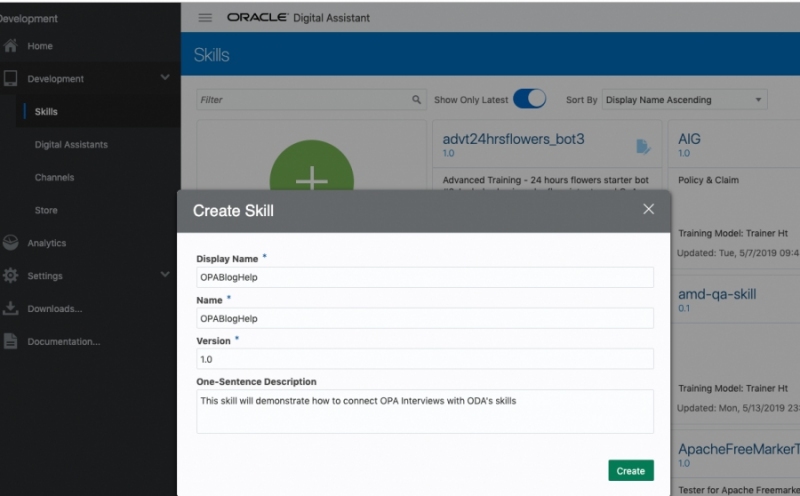The height and width of the screenshot is (496, 800).
Task: Close the Create Skill dialog
Action: (648, 209)
